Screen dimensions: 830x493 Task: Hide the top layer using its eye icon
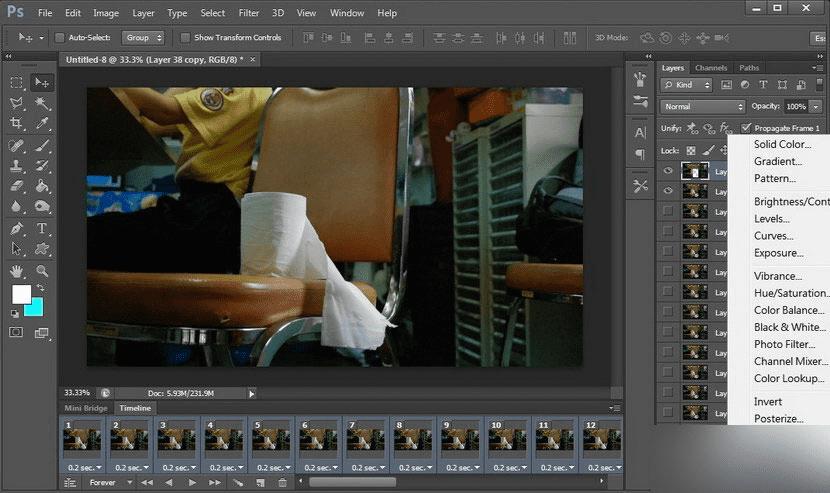coord(668,171)
